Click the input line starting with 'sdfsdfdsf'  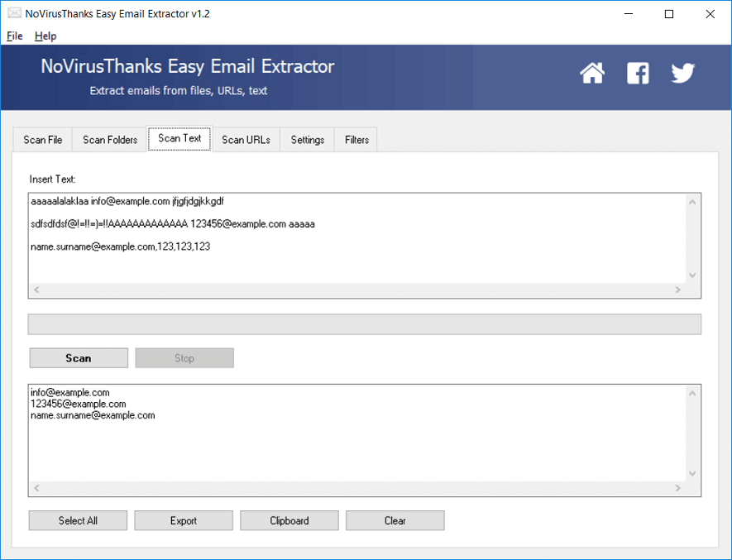pos(173,223)
